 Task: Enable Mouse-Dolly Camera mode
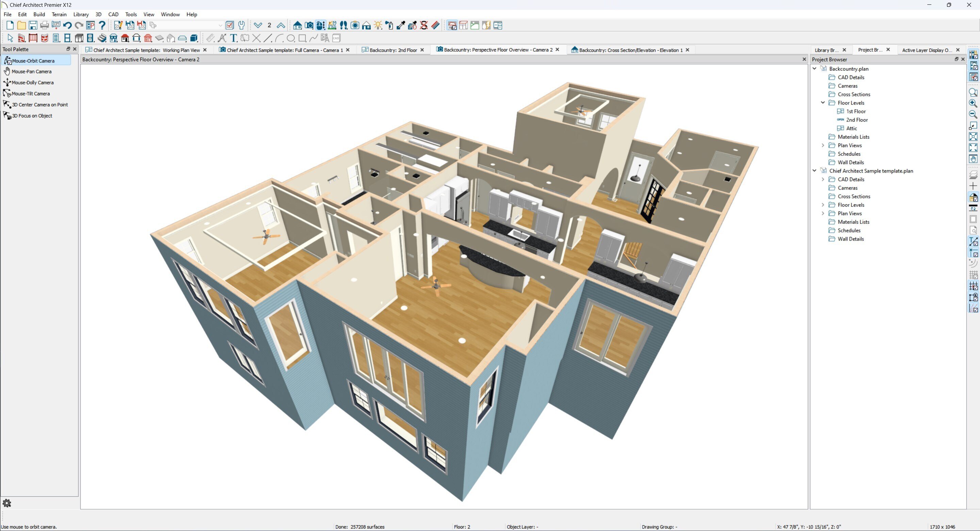[x=32, y=82]
